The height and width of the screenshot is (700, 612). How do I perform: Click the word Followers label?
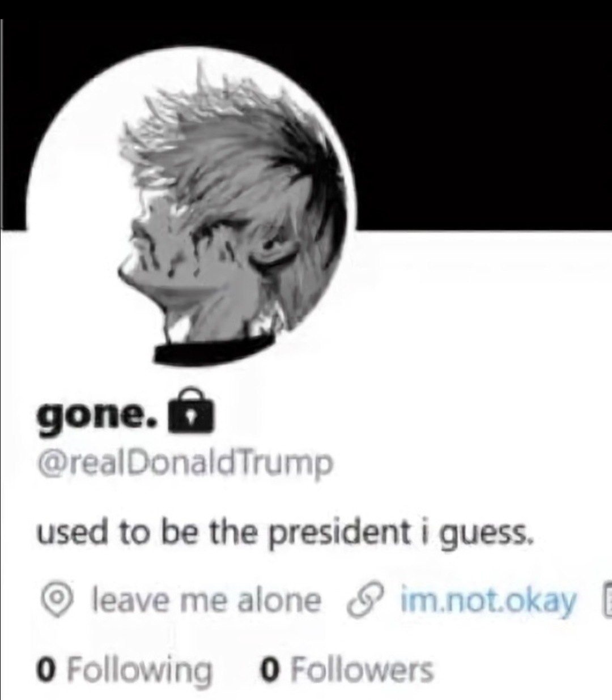click(362, 669)
